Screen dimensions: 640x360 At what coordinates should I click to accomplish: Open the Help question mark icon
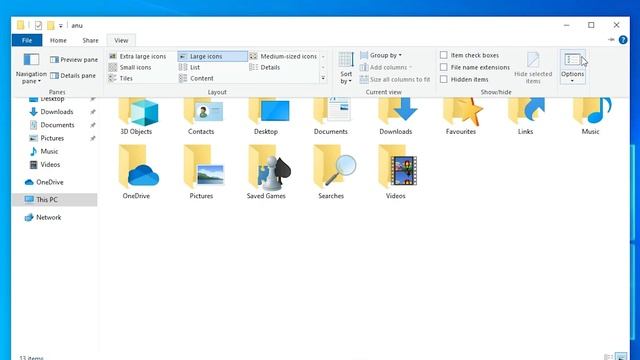point(623,40)
